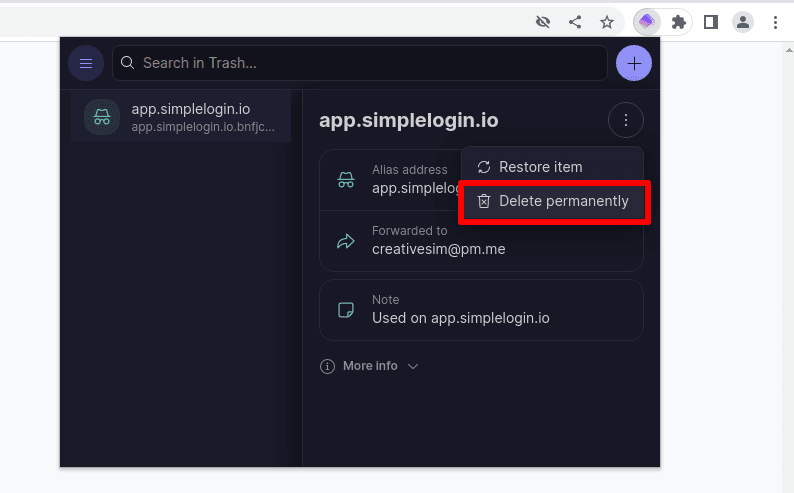
Task: Select app.simplelogin.io alias in trash list
Action: [181, 117]
